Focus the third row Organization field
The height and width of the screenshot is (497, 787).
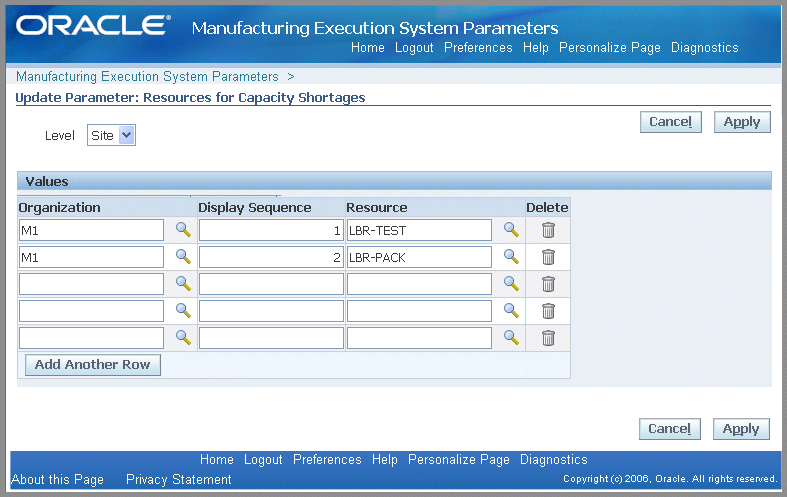point(91,284)
